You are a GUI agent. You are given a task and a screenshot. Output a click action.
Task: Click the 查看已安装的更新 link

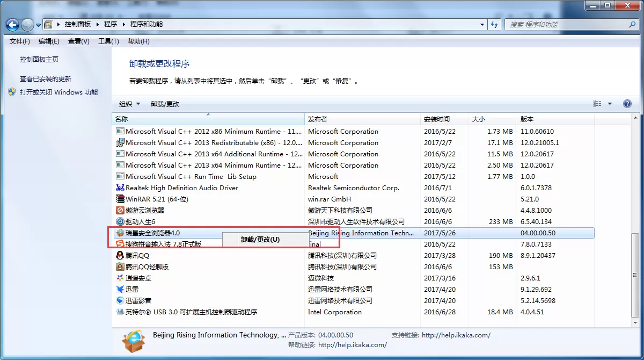[46, 79]
